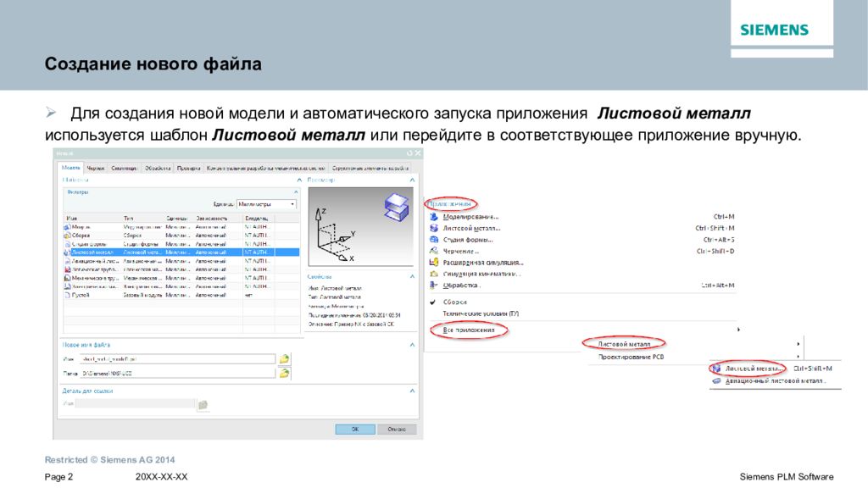Confirm the dialog with OK
Viewport: 868px width, 488px height.
click(x=355, y=430)
